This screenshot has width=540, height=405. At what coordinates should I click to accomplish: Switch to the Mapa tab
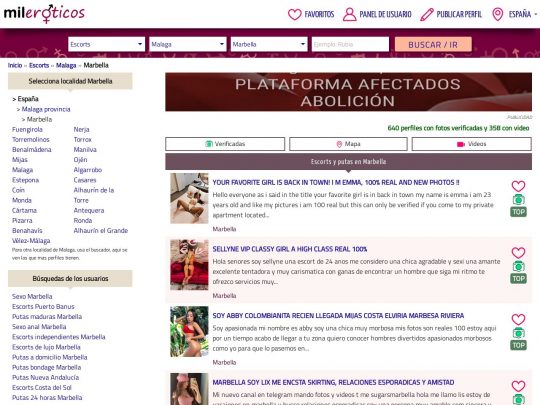348,144
